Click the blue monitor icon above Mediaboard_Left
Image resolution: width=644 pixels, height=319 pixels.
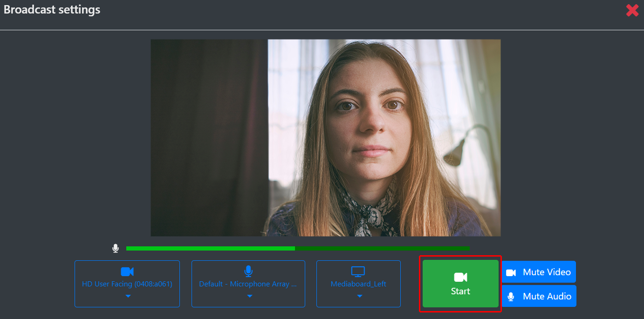pyautogui.click(x=358, y=271)
